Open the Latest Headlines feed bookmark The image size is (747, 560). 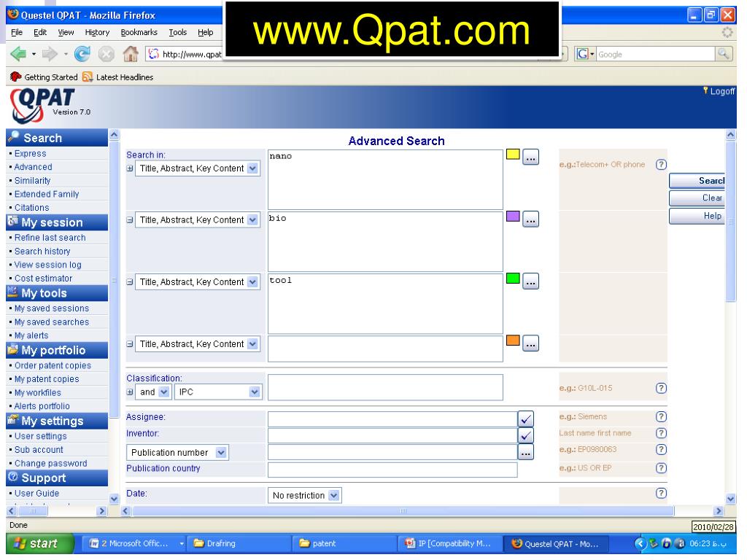117,77
